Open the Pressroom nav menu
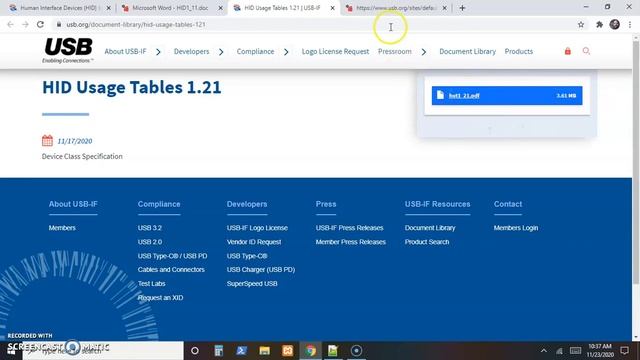Screen dimensions: 640x360 tap(395, 51)
